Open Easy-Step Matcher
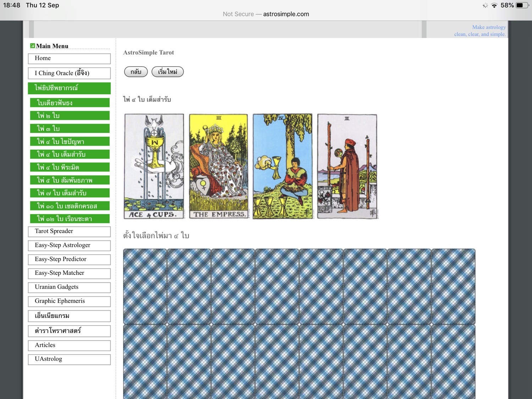Screen dimensions: 532x399 pos(69,273)
